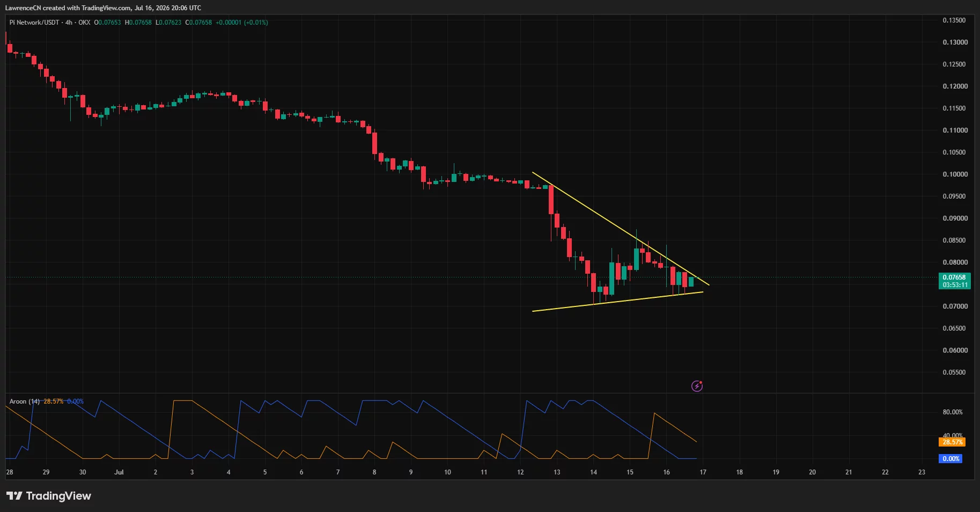Click the orange 28.57% value in the Aroon legend

coord(53,401)
